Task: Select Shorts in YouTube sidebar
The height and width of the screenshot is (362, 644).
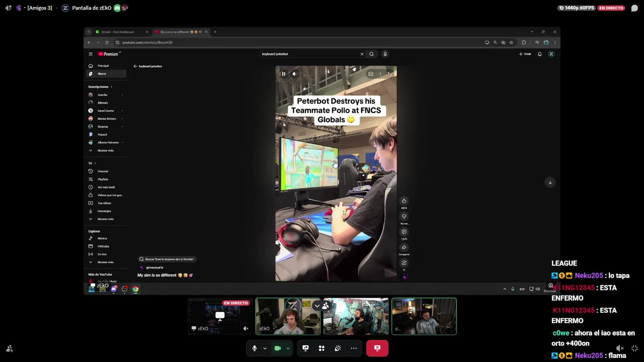Action: click(106, 74)
